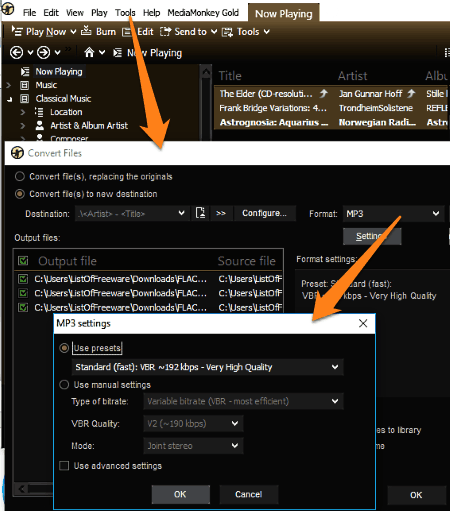Switch to the Now Playing tab

[284, 13]
